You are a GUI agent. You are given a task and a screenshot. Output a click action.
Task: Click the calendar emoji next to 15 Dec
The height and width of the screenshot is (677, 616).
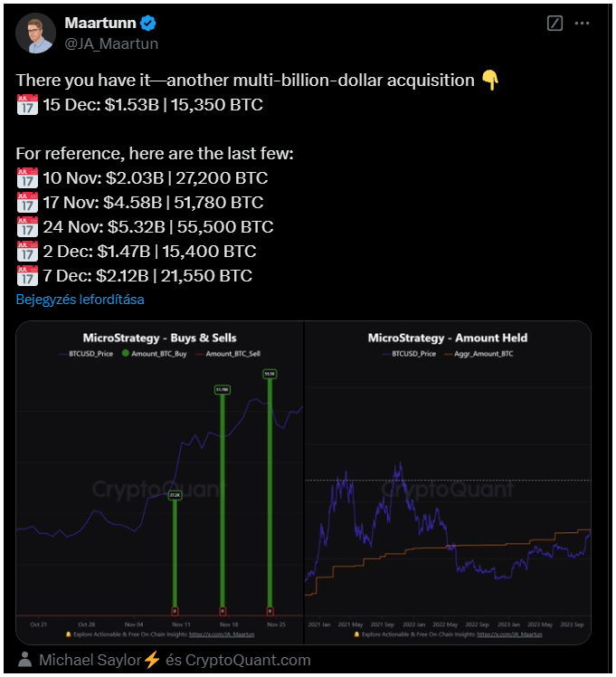27,104
